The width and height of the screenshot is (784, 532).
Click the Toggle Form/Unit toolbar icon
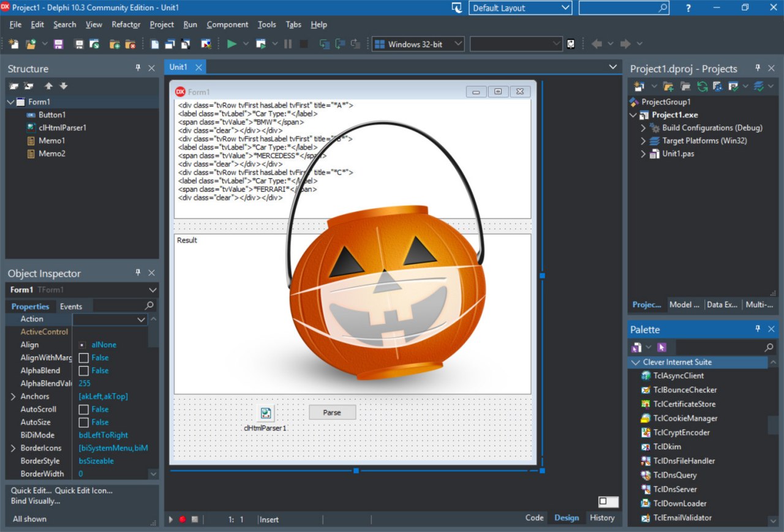[185, 44]
